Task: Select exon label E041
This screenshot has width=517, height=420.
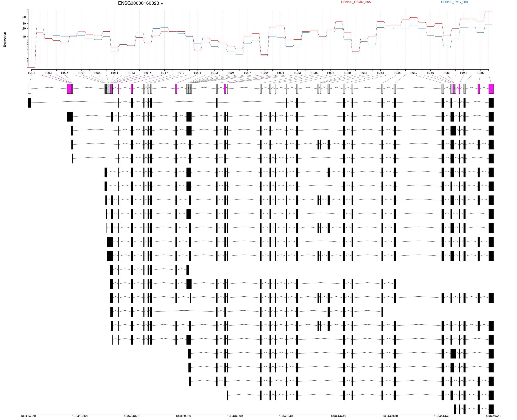Action: click(364, 73)
